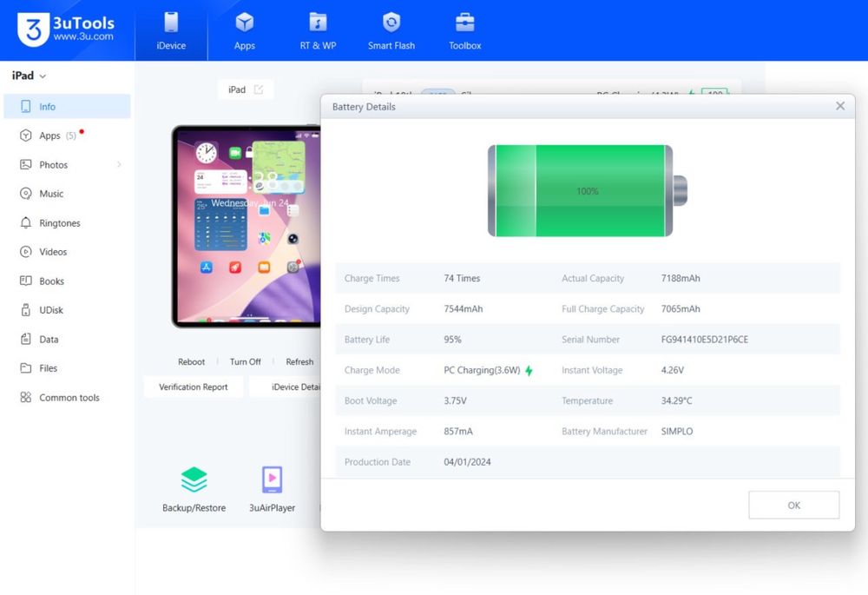868x595 pixels.
Task: Click the Temperature value '34.29°C'
Action: tap(676, 400)
